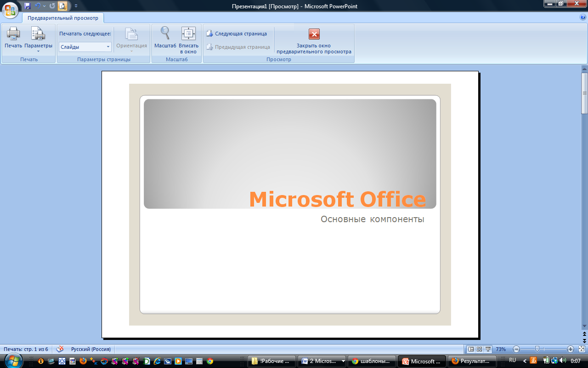The width and height of the screenshot is (588, 368).
Task: Click the Save icon in Quick Access
Action: [28, 6]
